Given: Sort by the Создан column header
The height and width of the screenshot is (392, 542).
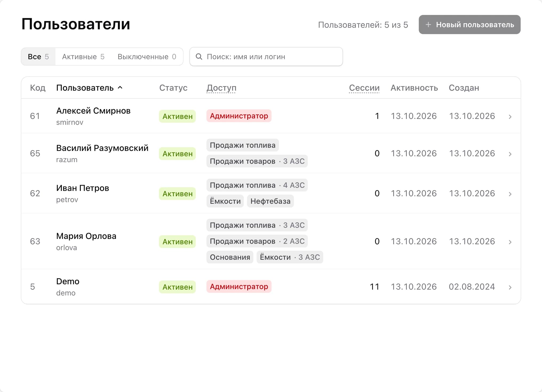Looking at the screenshot, I should click(x=464, y=88).
